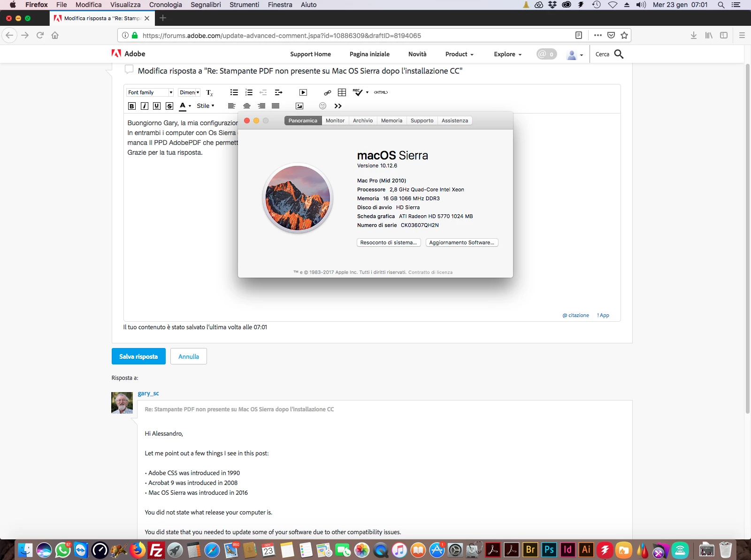This screenshot has height=560, width=751.
Task: Click the Salva risposta button
Action: [138, 356]
